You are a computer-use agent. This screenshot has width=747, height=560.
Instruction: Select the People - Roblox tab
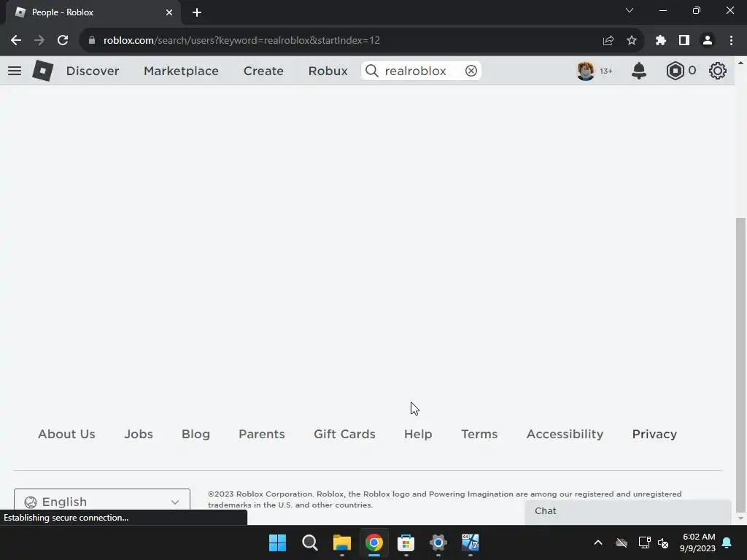coord(93,12)
